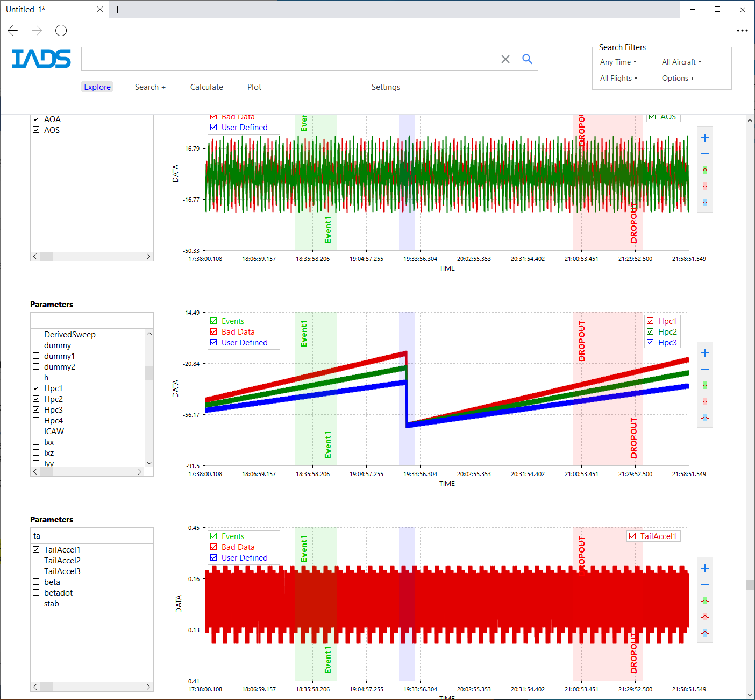
Task: Click the Hpc list vertical scrollbar thumb
Action: pyautogui.click(x=149, y=373)
